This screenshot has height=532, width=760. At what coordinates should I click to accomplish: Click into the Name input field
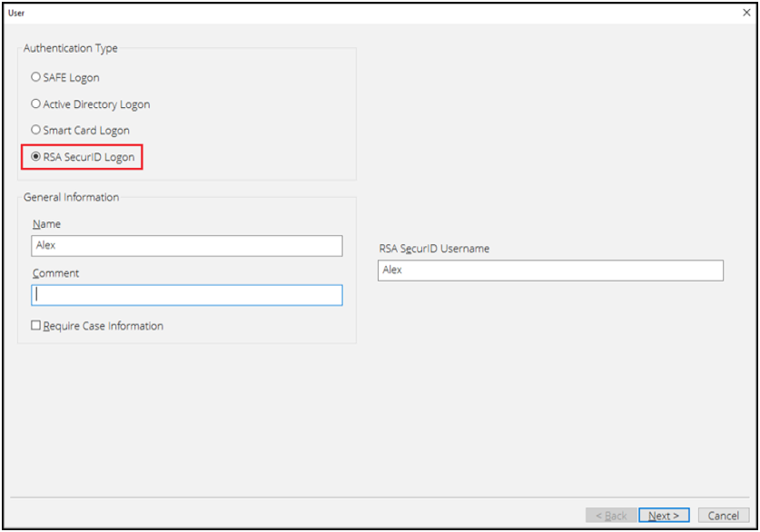click(186, 245)
